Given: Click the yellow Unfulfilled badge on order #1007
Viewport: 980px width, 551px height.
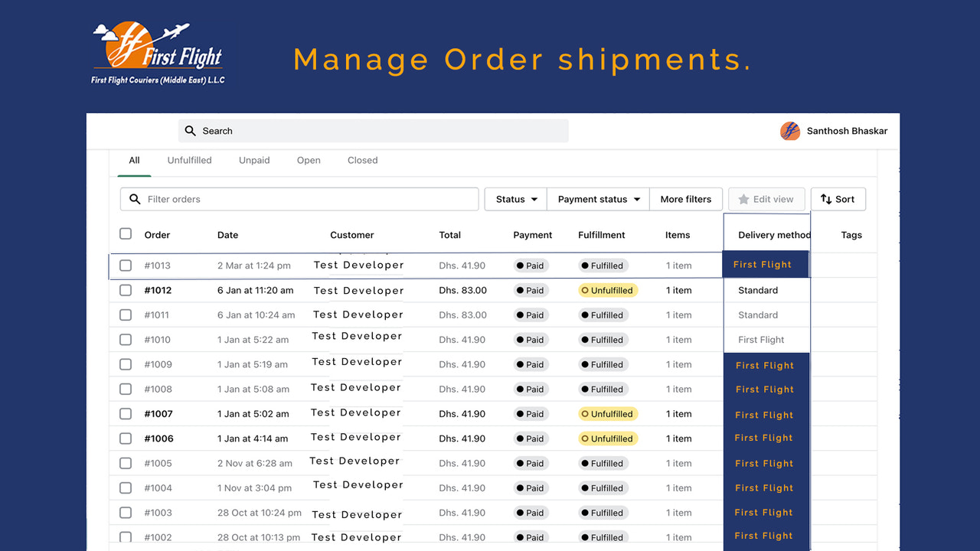Looking at the screenshot, I should tap(608, 413).
